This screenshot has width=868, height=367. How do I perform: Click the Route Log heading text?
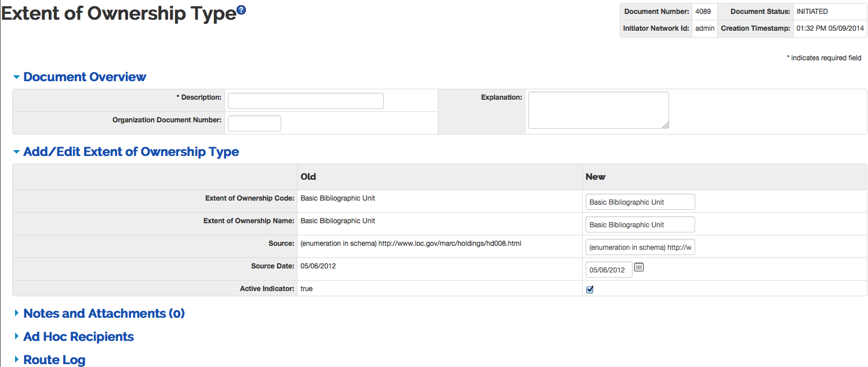[x=54, y=360]
